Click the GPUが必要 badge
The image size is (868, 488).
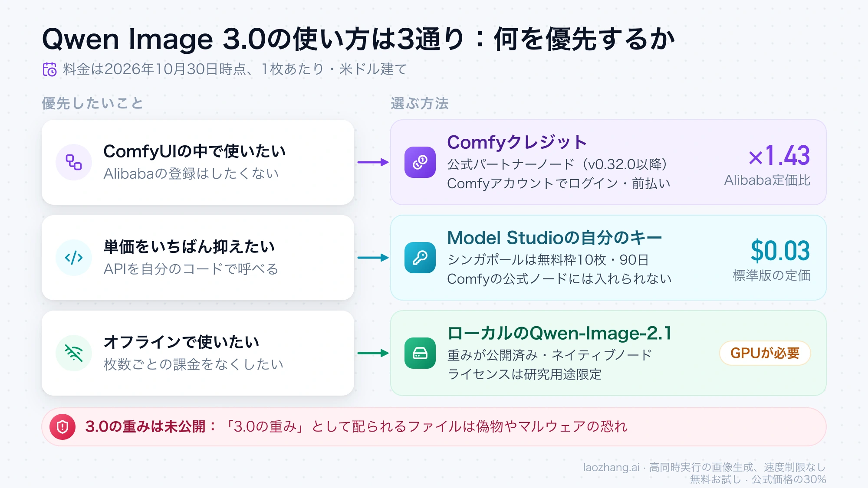coord(765,353)
